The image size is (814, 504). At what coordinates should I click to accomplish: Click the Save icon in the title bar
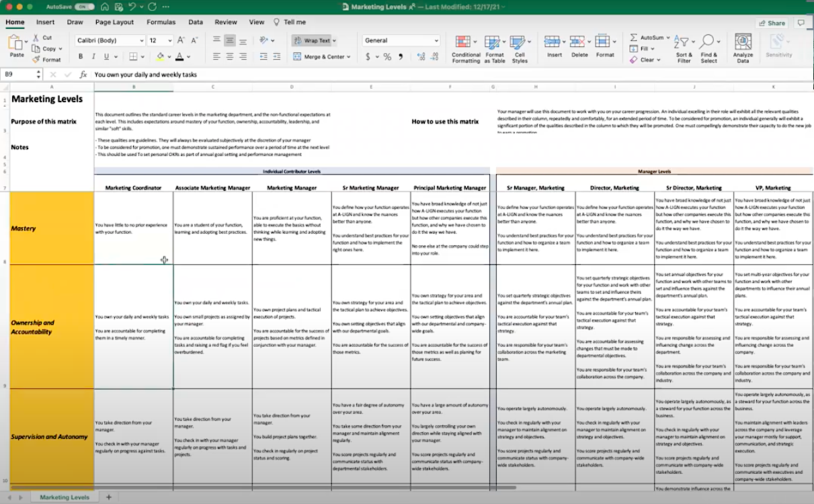pos(119,7)
